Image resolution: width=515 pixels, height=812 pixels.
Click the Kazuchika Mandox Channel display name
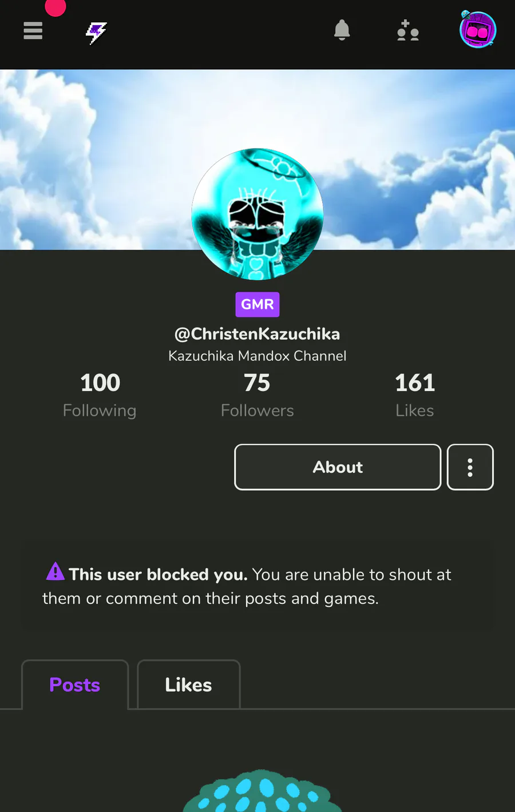click(x=257, y=356)
